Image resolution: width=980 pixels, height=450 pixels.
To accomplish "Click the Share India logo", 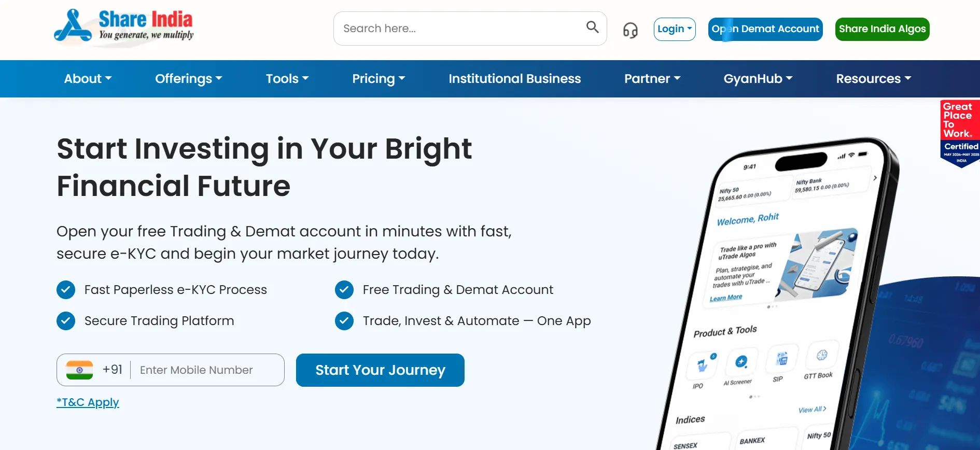I will (x=124, y=26).
